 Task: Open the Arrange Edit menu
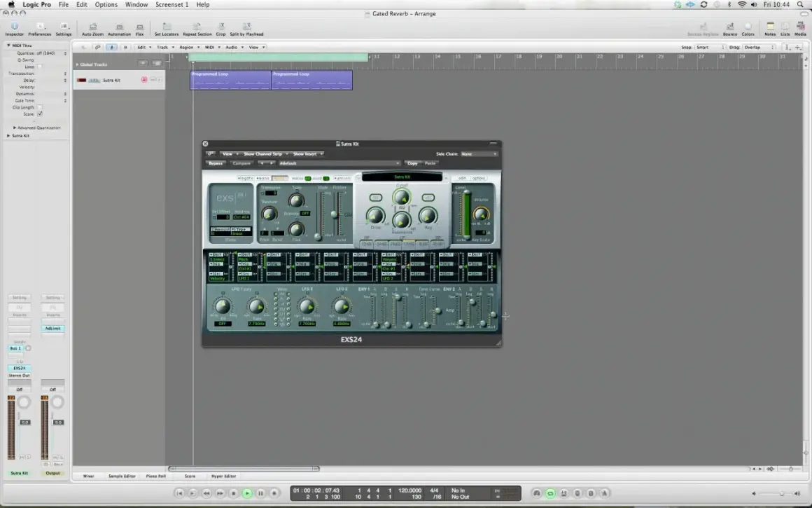point(143,47)
